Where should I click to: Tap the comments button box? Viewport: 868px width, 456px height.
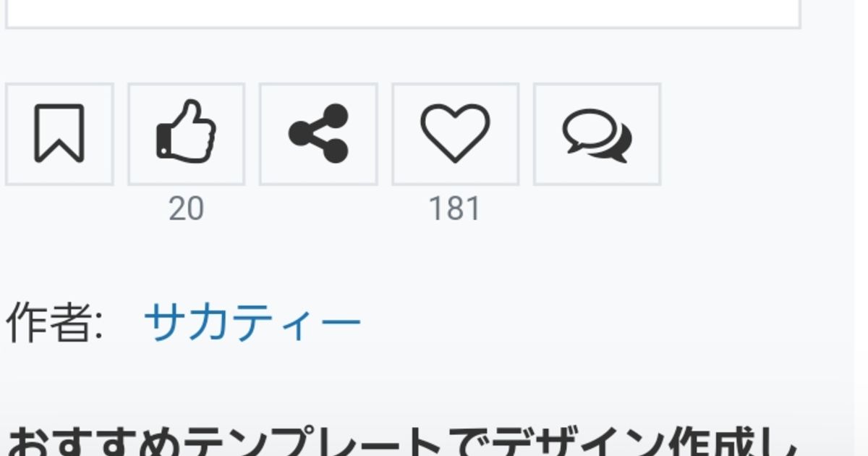[597, 134]
